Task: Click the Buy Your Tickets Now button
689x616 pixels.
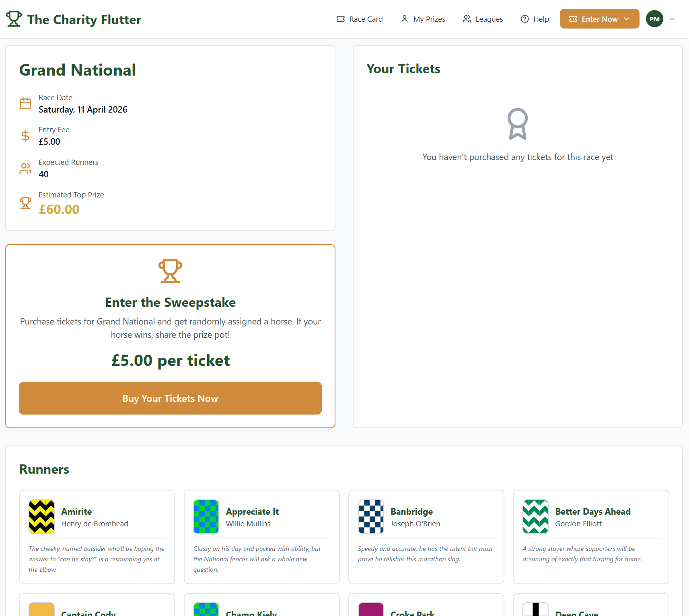Action: click(170, 398)
